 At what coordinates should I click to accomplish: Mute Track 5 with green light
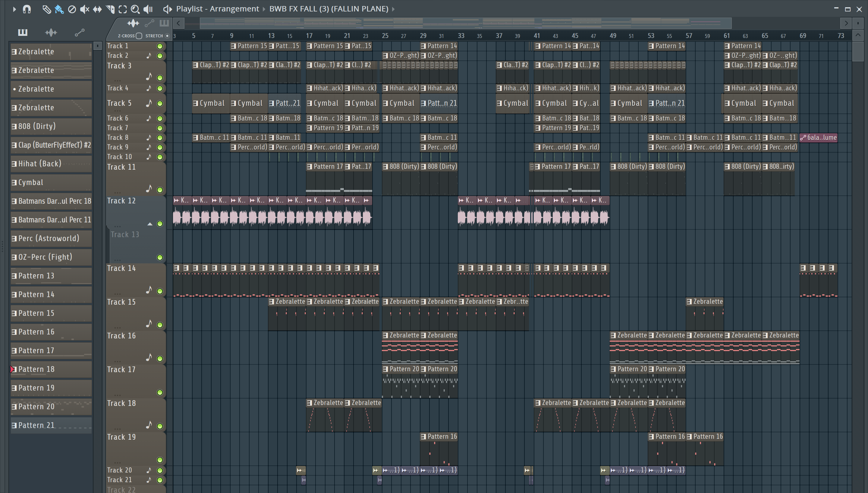pos(160,104)
